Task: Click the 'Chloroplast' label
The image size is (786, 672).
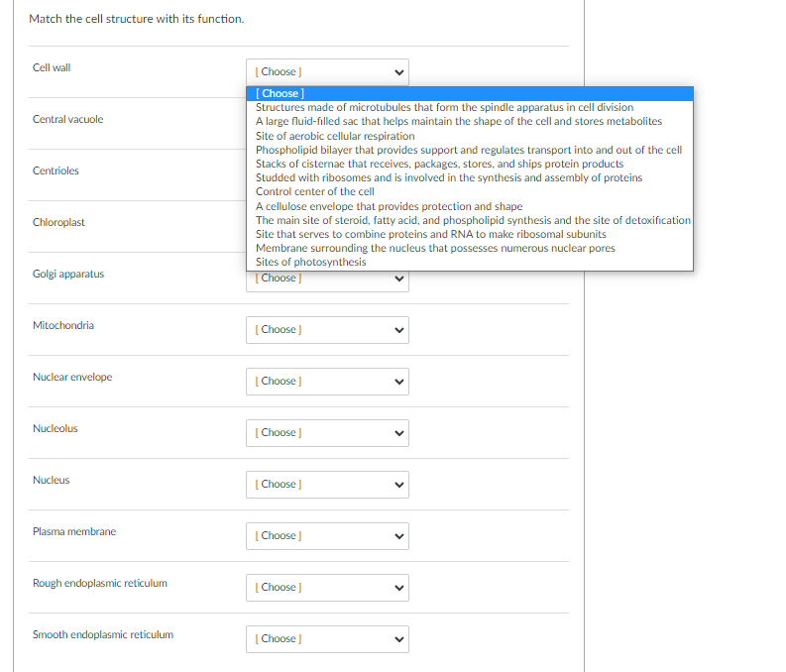Action: coord(58,223)
